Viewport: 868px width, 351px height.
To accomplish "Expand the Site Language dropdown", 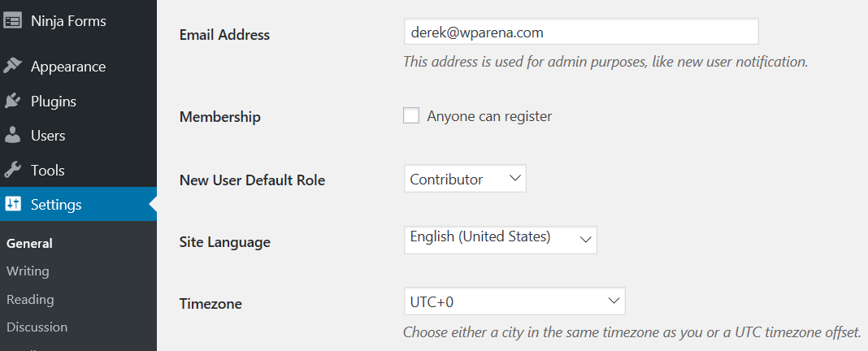I will tap(501, 240).
